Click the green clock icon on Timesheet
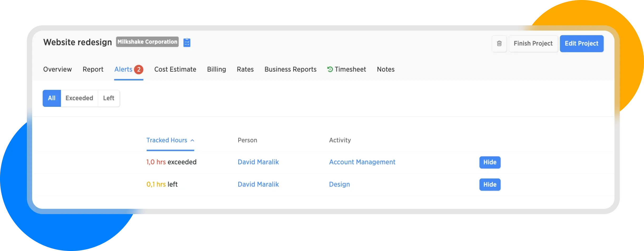Viewport: 644px width, 251px height. pyautogui.click(x=330, y=69)
